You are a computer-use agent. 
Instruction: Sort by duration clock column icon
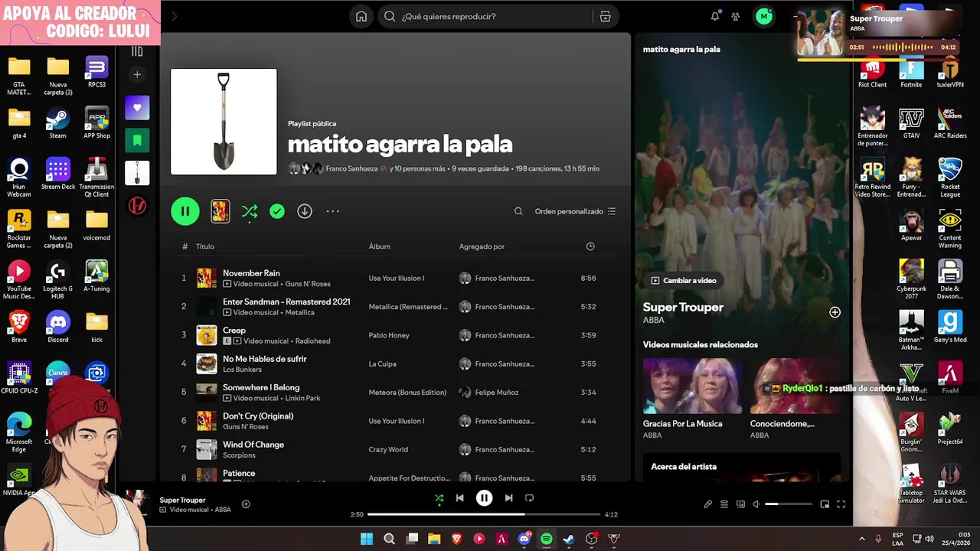(x=590, y=246)
